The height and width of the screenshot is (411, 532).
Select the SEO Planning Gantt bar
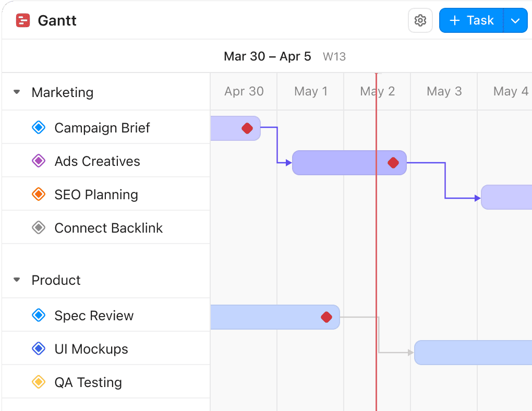(506, 197)
